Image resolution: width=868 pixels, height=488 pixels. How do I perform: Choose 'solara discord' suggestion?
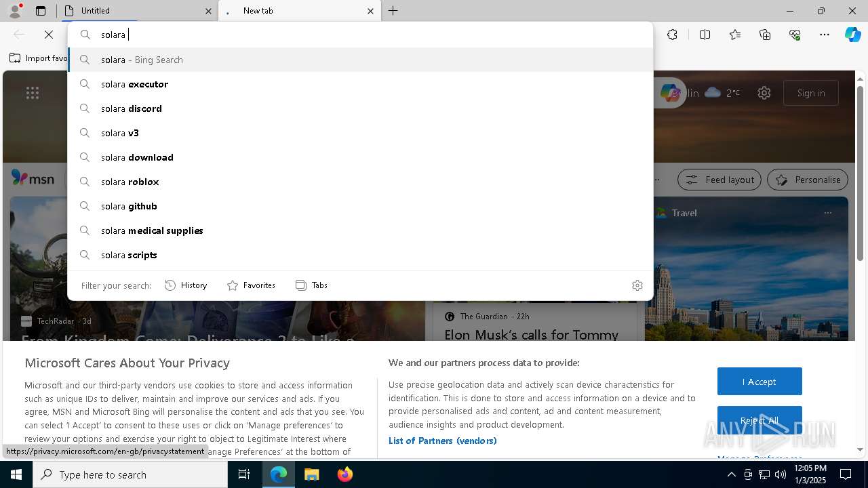[x=360, y=108]
